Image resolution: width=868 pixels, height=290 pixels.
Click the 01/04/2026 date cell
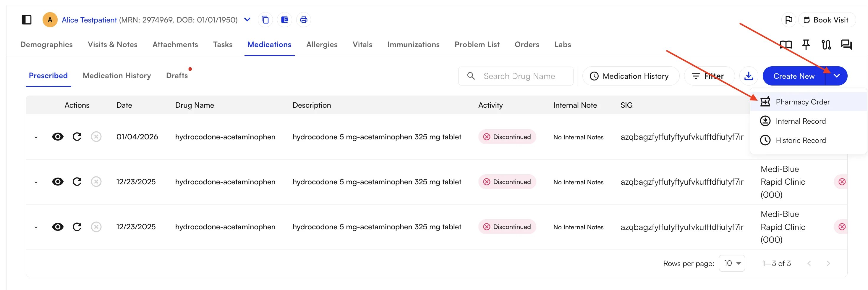coord(137,137)
